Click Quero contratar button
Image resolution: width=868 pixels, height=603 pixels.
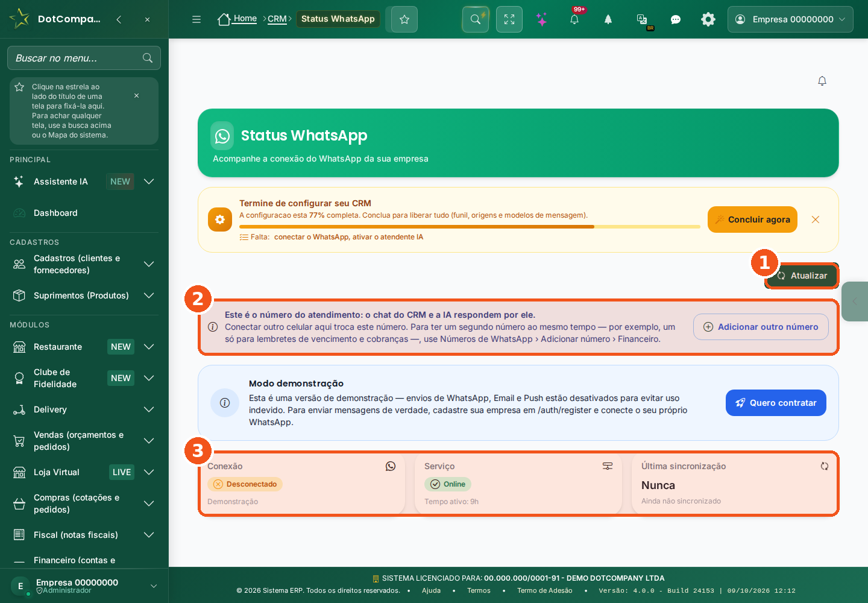coord(776,403)
